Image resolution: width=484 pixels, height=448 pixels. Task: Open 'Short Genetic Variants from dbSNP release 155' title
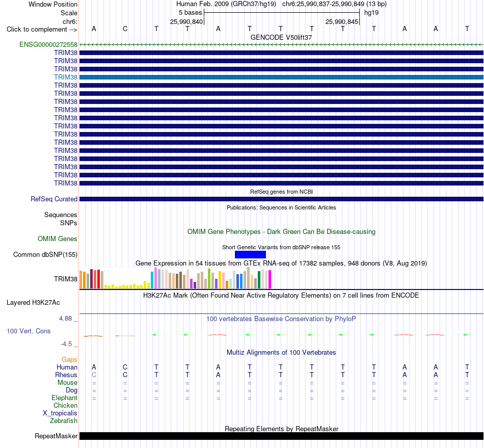point(281,247)
